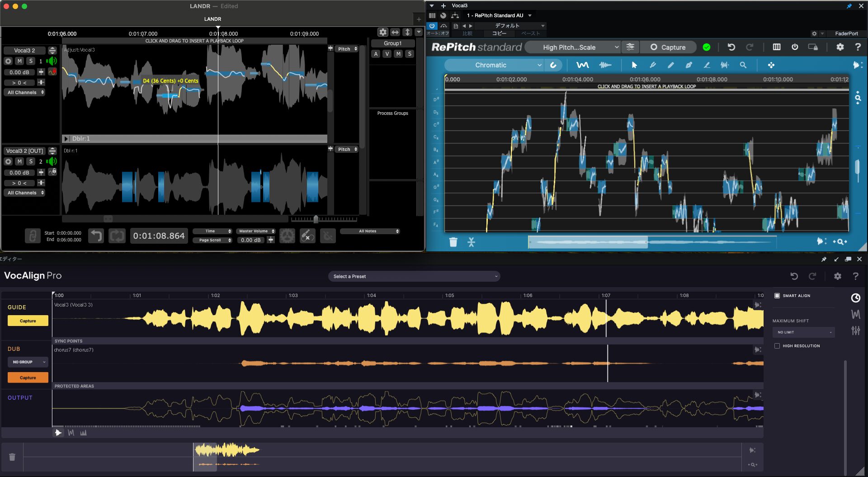Click the pitch curve display icon in RePitch
Screen dimensions: 868x477
[583, 65]
